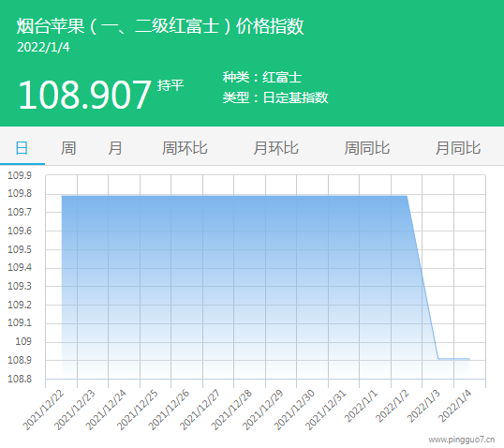
Task: Click the 108.907 index value
Action: pos(84,96)
